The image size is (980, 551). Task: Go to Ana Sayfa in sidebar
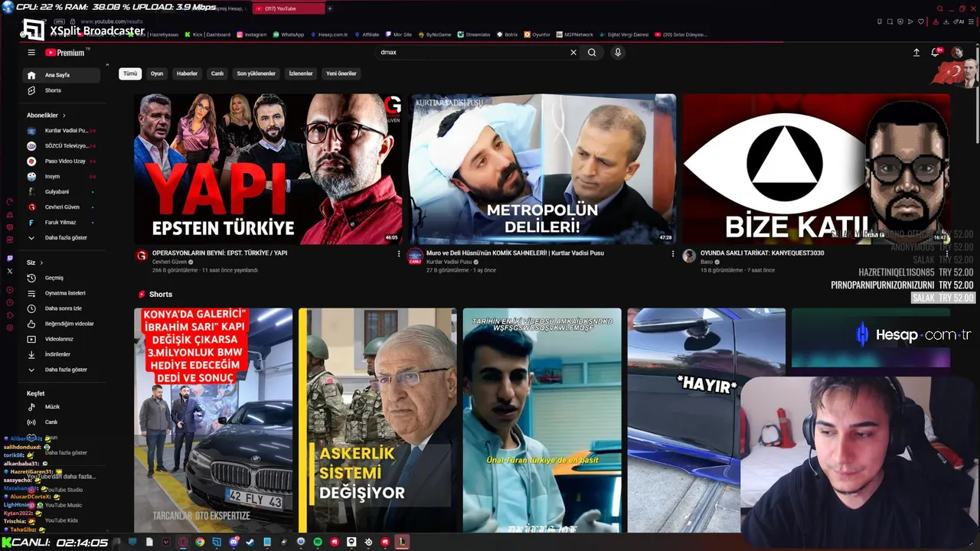(61, 75)
